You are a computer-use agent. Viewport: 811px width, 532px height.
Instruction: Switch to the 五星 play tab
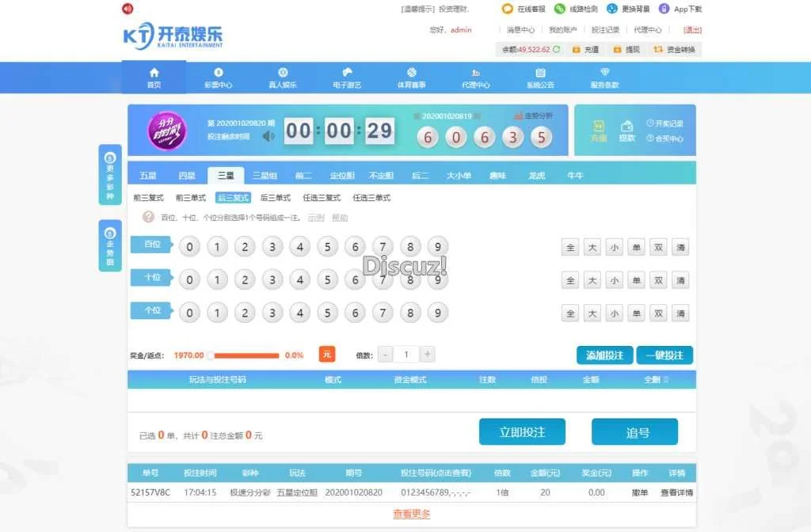tap(148, 176)
